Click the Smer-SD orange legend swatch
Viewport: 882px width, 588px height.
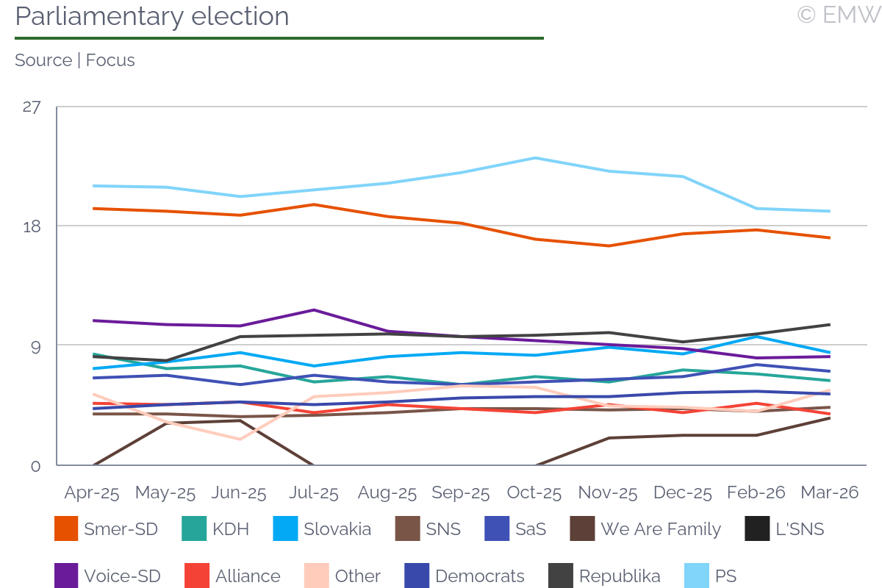tap(66, 528)
